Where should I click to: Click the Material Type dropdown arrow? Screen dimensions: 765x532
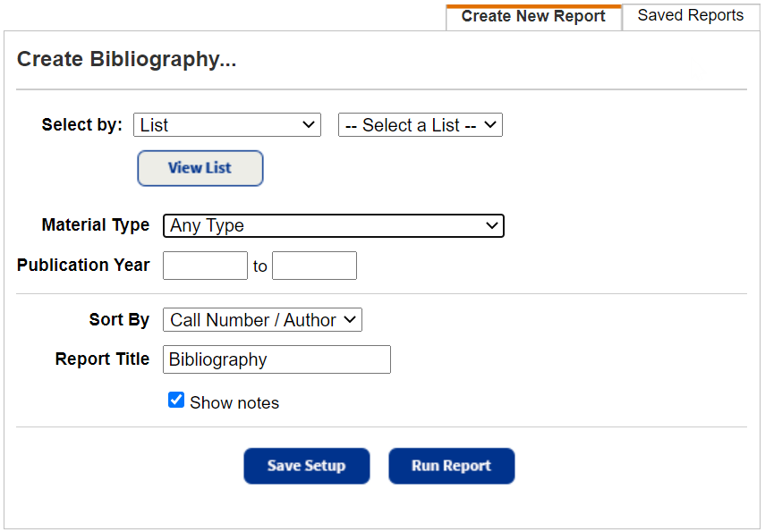click(493, 225)
